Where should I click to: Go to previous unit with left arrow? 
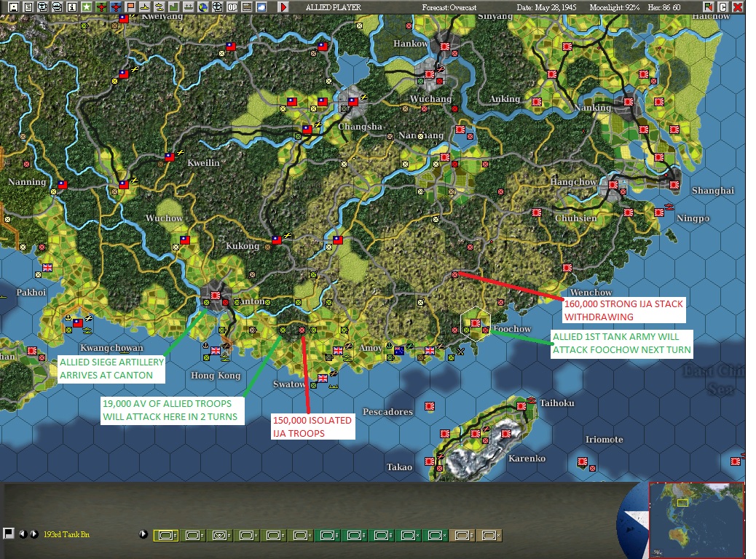tap(23, 534)
